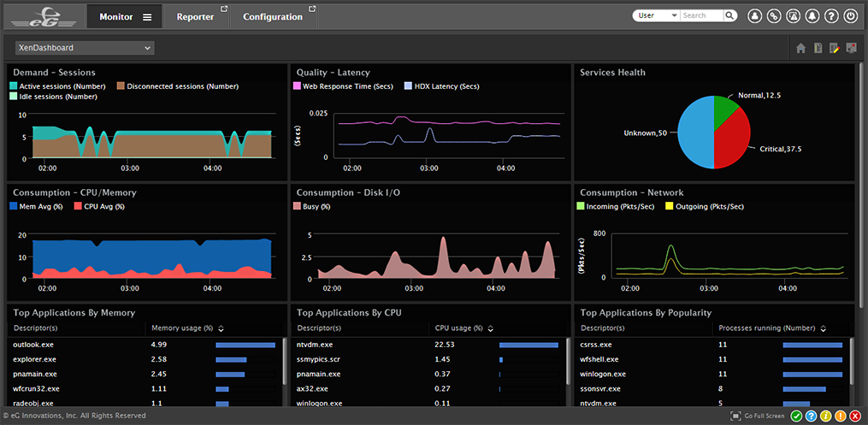Click csrss.exe in popularity table
Screen dimensions: 868x425
(596, 345)
